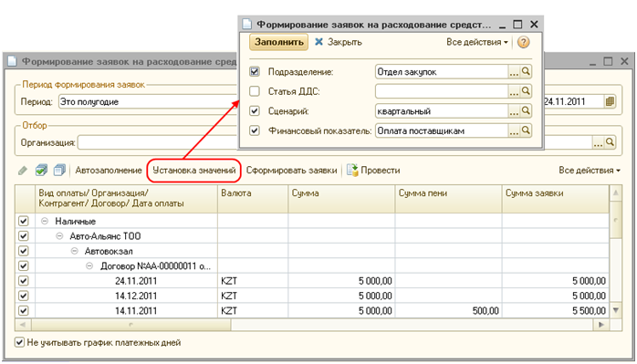Click the date field 24.11.2011
The height and width of the screenshot is (364, 637).
point(574,101)
